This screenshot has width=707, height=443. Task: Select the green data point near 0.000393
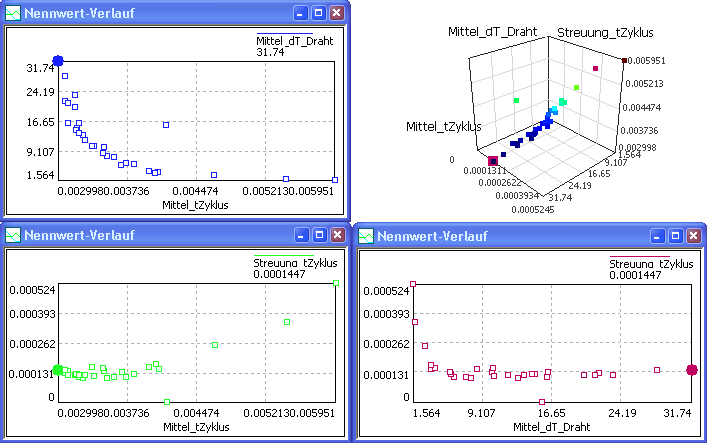(287, 322)
